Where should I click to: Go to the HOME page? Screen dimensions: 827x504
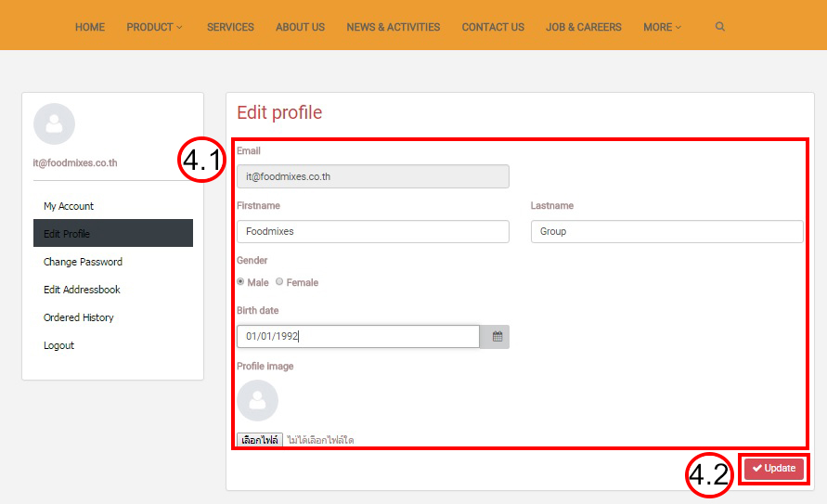pos(90,27)
